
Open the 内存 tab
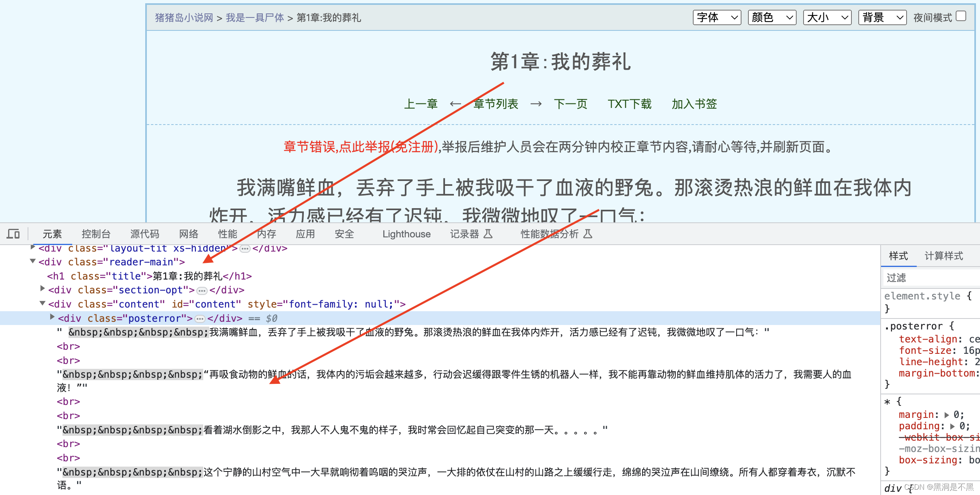(267, 234)
